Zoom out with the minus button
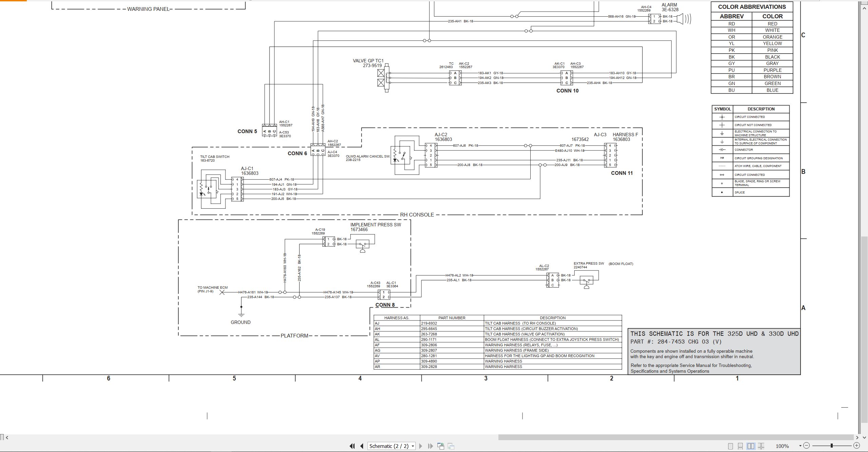Viewport: 868px width, 452px height. [x=807, y=446]
